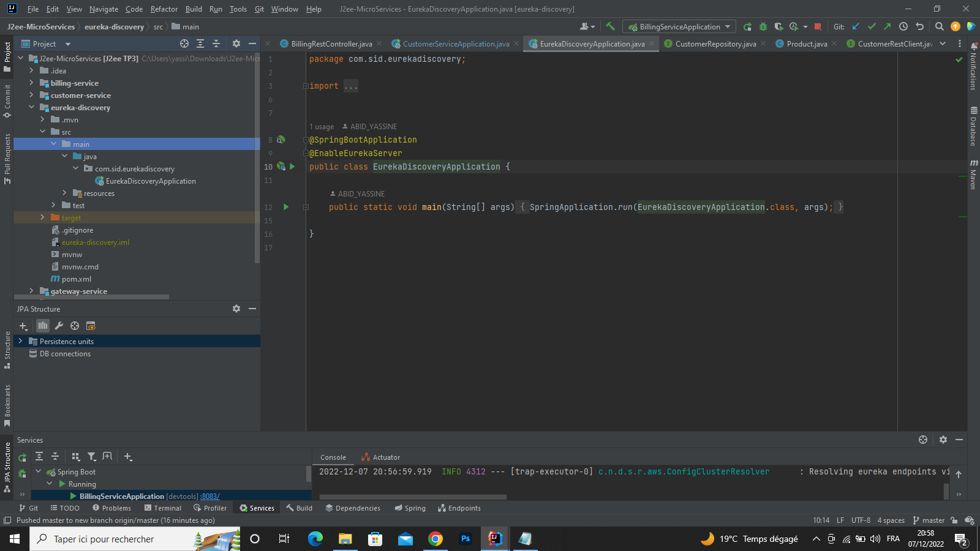Stop the running application with red square

tap(818, 26)
